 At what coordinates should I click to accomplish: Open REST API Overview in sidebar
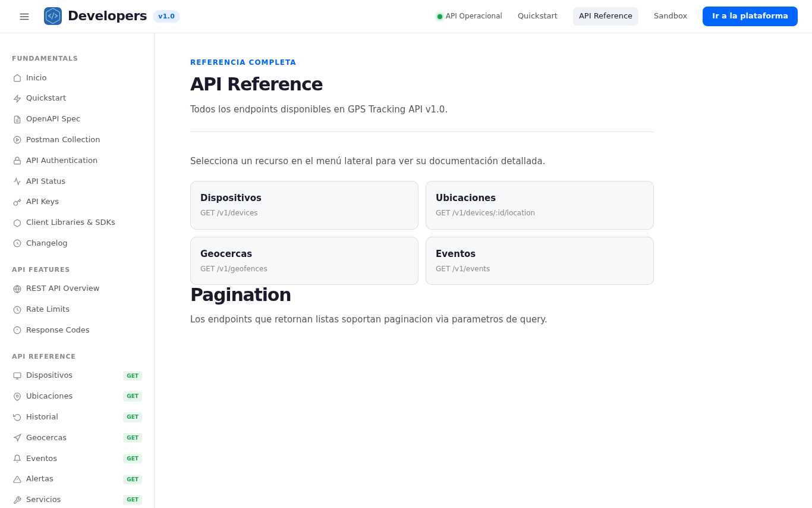point(77,289)
